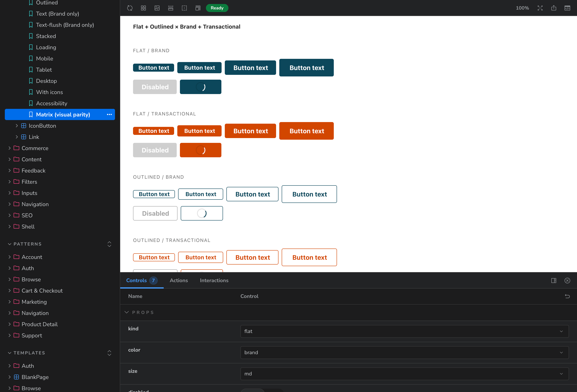Image resolution: width=577 pixels, height=392 pixels.
Task: Expand the Cart & Checkout folder chevron
Action: (9, 291)
